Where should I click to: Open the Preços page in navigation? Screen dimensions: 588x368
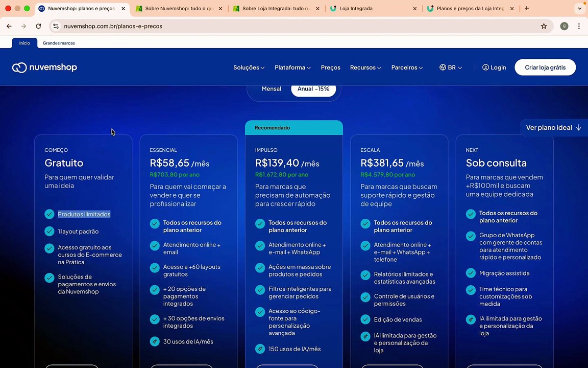click(x=330, y=67)
